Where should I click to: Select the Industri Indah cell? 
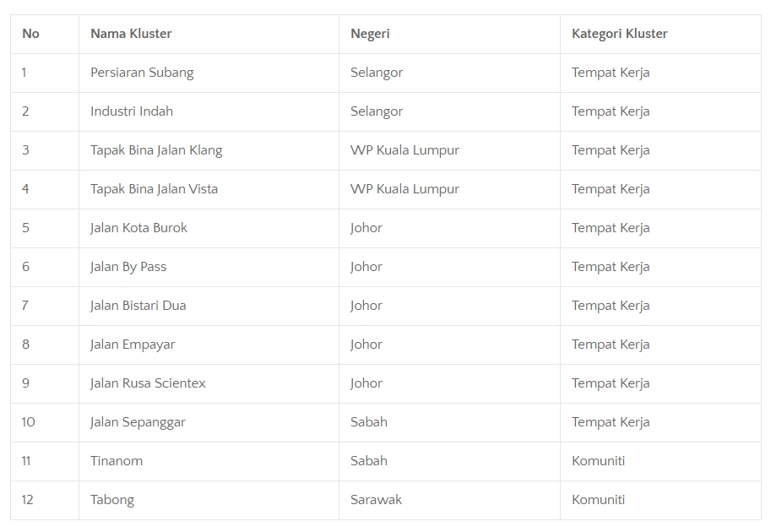tap(132, 111)
